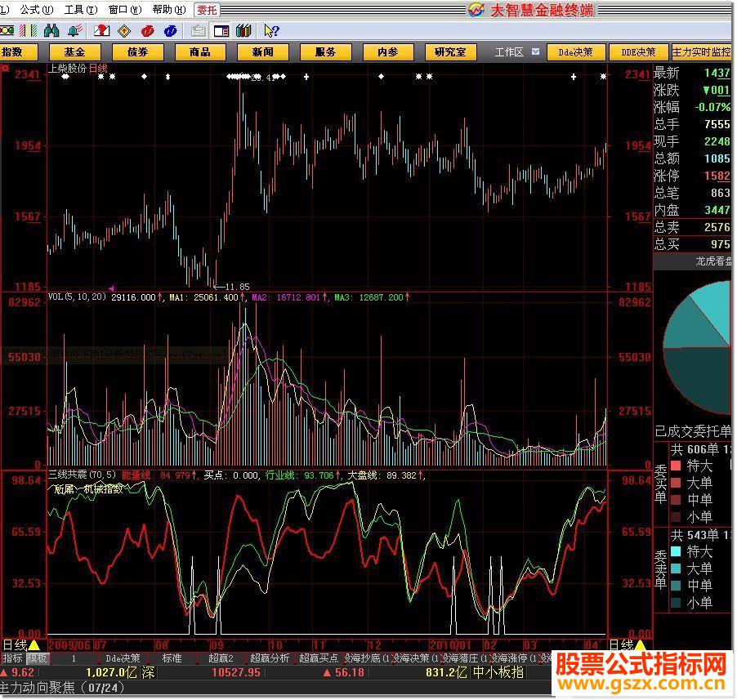The height and width of the screenshot is (700, 737).
Task: Open the 工具(T) menu
Action: pos(79,10)
